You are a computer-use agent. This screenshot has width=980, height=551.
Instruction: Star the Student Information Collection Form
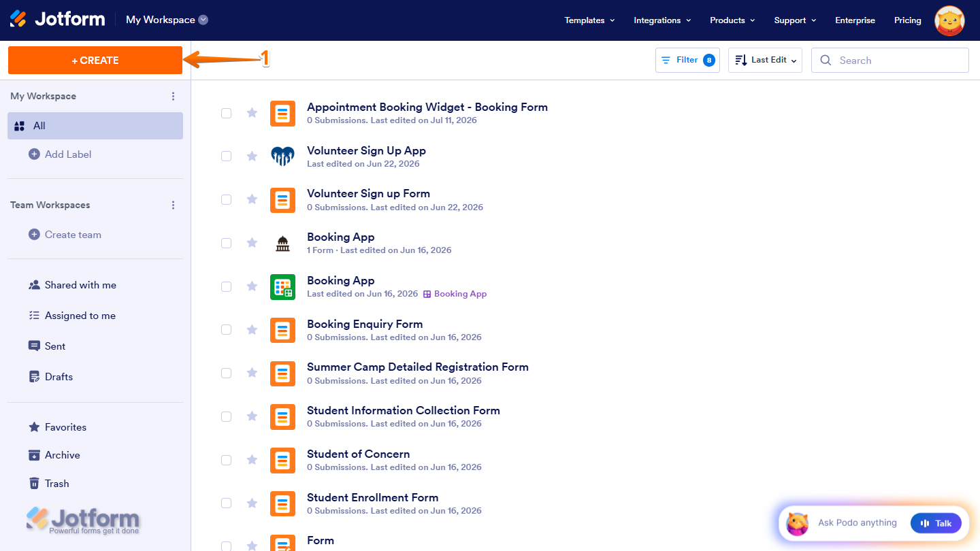click(x=252, y=416)
